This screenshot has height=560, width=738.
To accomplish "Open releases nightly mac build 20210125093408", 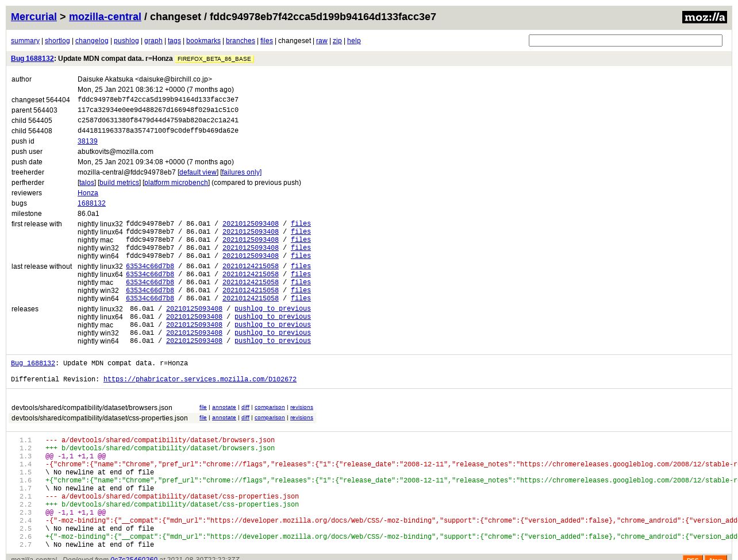I will tap(194, 325).
